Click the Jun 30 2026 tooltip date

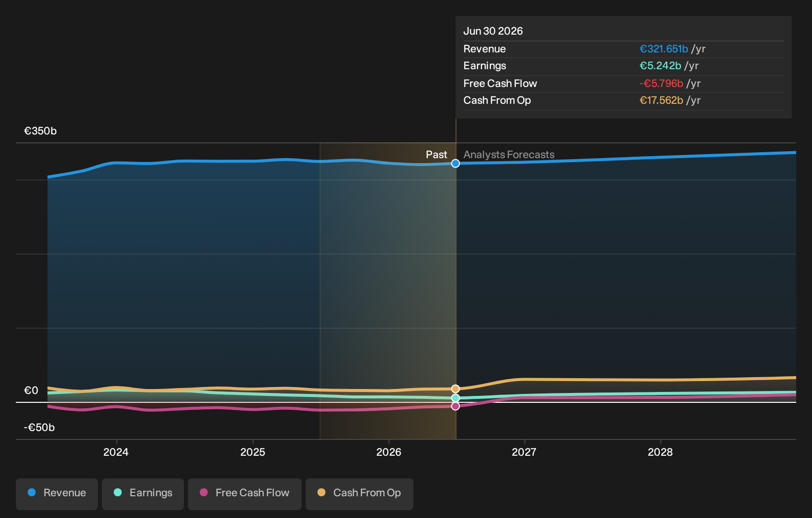point(493,31)
